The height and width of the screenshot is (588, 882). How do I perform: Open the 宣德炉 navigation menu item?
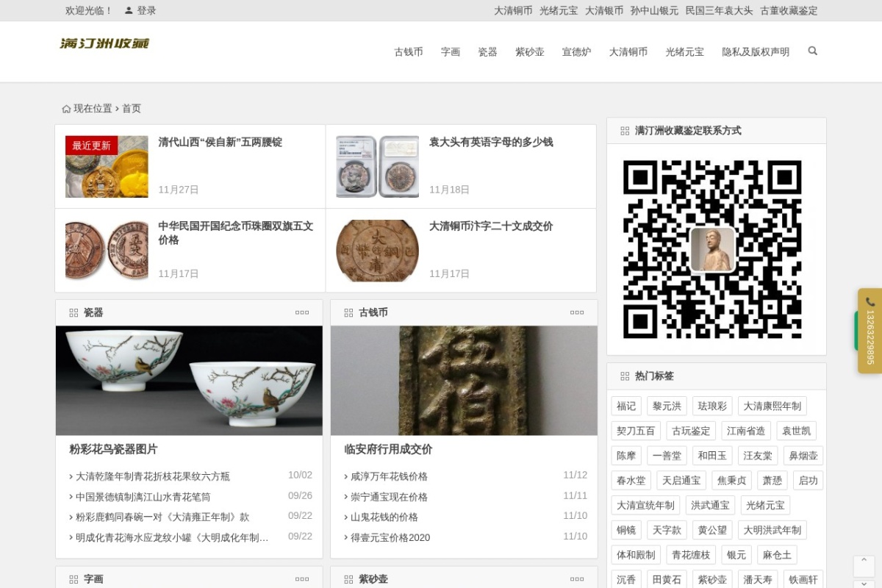577,51
